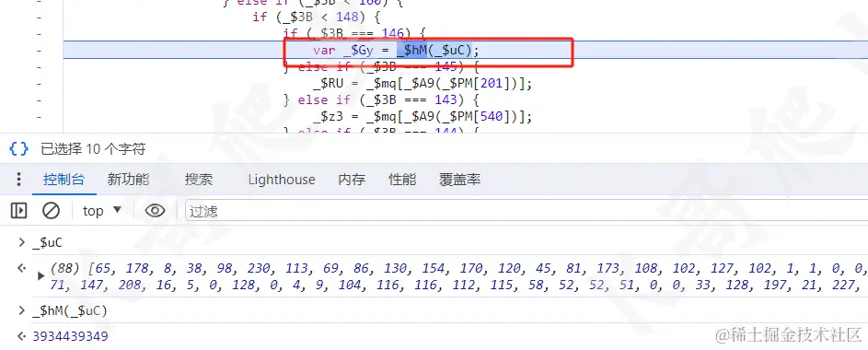Open the drawer's three-dot options menu
This screenshot has width=868, height=350.
coord(18,180)
